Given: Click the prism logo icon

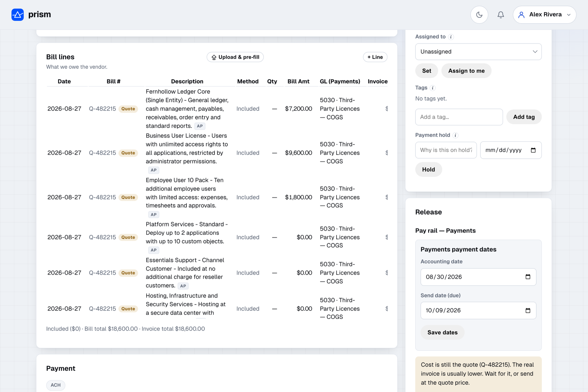Looking at the screenshot, I should pyautogui.click(x=18, y=14).
